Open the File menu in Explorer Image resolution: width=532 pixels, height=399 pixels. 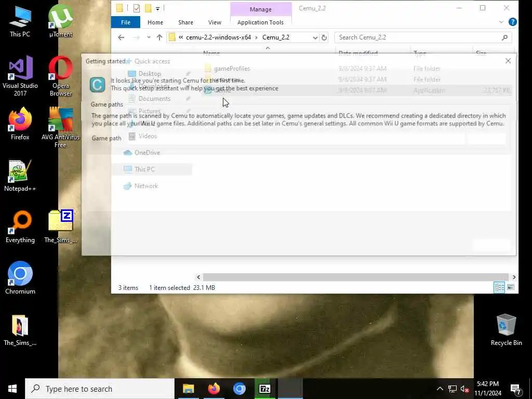(126, 22)
